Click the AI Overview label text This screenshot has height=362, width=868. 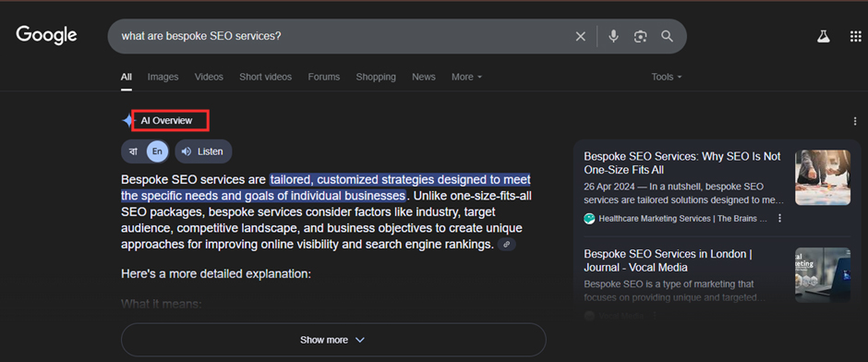(166, 121)
